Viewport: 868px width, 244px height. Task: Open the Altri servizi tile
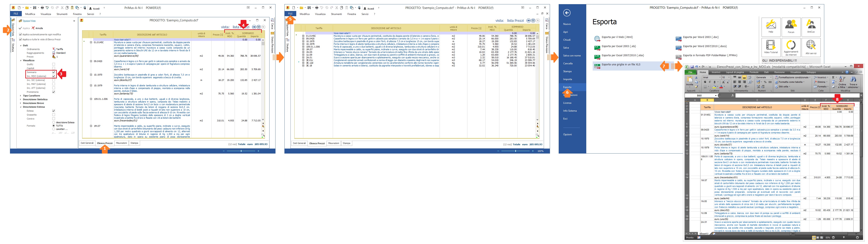pos(811,47)
